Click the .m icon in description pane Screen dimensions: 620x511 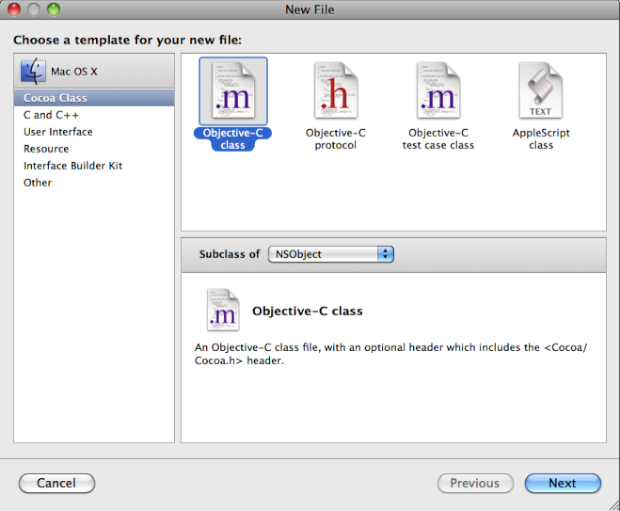(223, 310)
